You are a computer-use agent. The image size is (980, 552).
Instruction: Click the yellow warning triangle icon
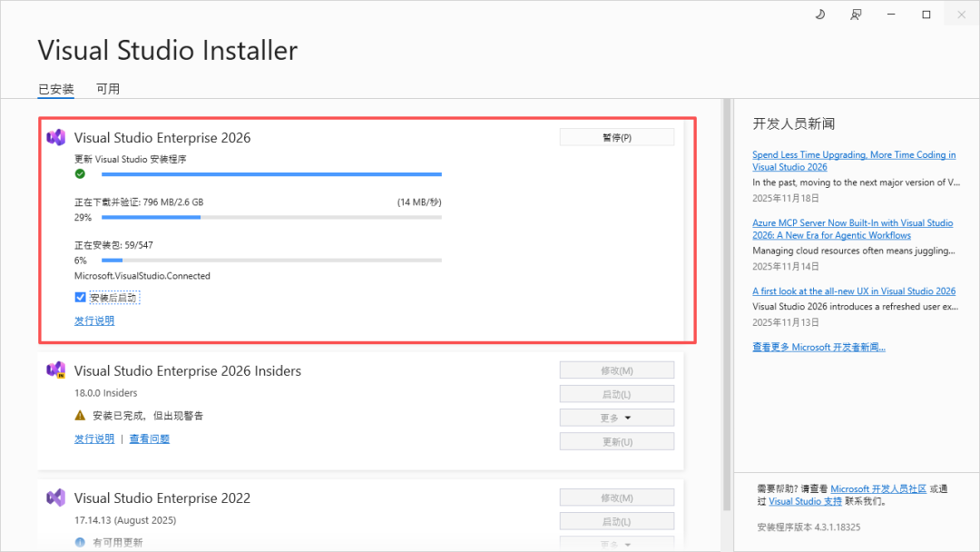click(80, 416)
